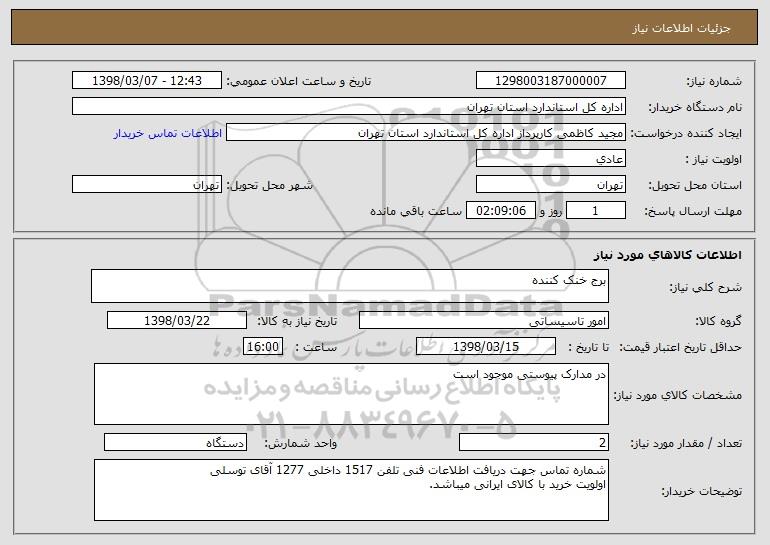Click the quantity field showing 2
770x545 pixels.
(x=534, y=442)
